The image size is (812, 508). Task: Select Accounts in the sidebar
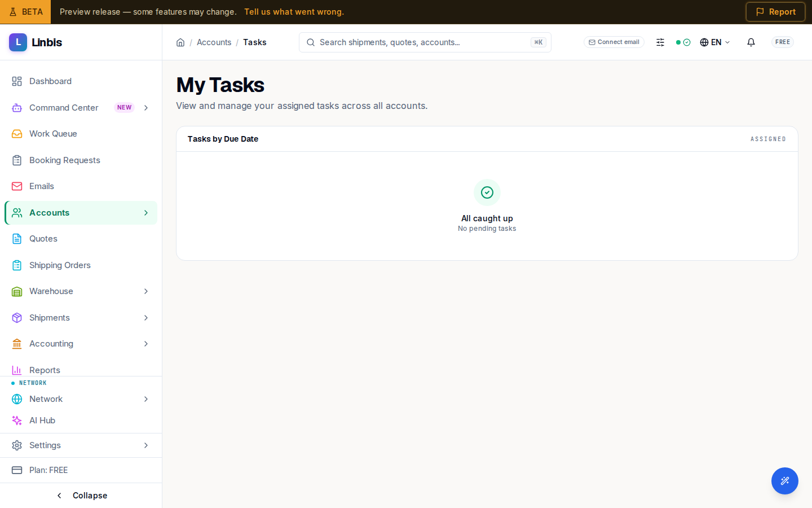(81, 213)
